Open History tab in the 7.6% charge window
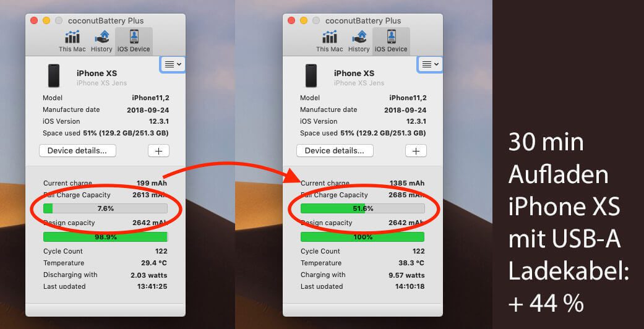The width and height of the screenshot is (644, 329). click(101, 41)
